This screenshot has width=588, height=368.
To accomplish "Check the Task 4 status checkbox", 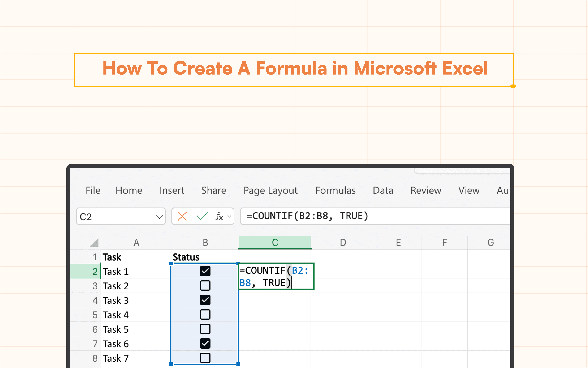I will pyautogui.click(x=205, y=314).
